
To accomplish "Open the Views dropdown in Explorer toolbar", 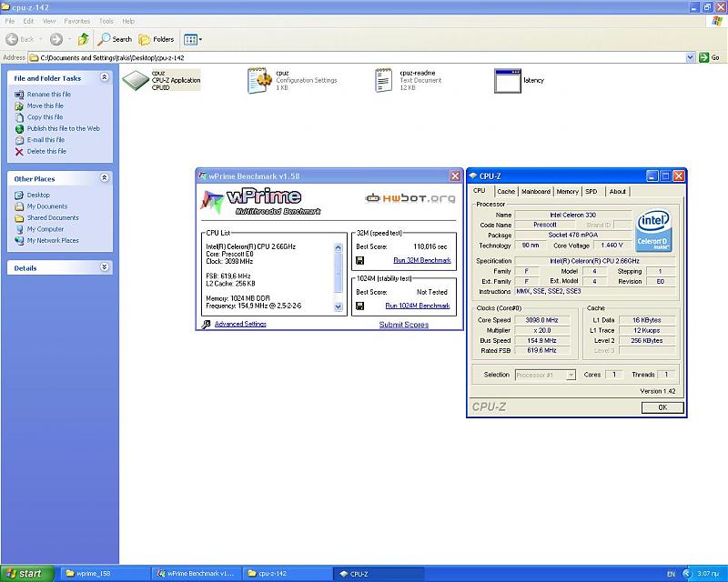I will coord(193,39).
